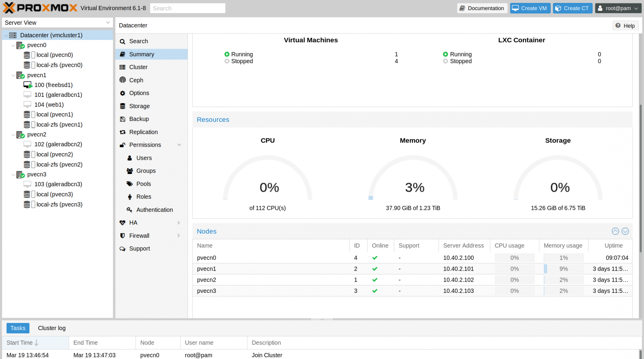Collapse the pvecn0 node branch

click(13, 45)
